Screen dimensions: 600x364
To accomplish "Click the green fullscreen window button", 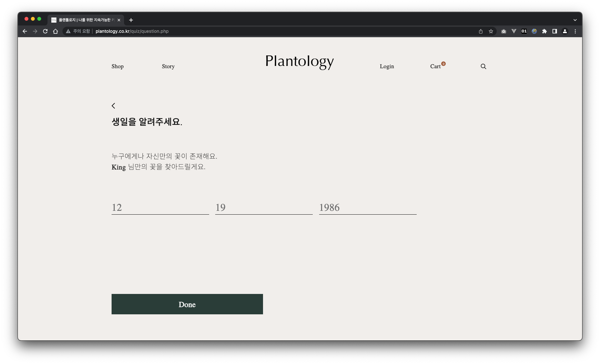I will pyautogui.click(x=39, y=19).
